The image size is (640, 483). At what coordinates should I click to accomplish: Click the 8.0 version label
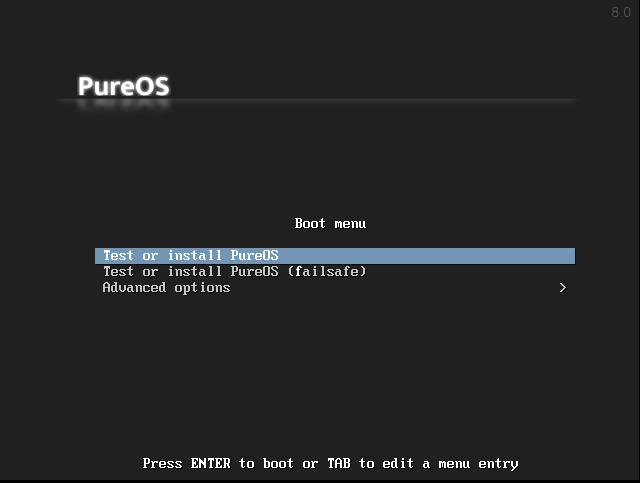[x=621, y=13]
